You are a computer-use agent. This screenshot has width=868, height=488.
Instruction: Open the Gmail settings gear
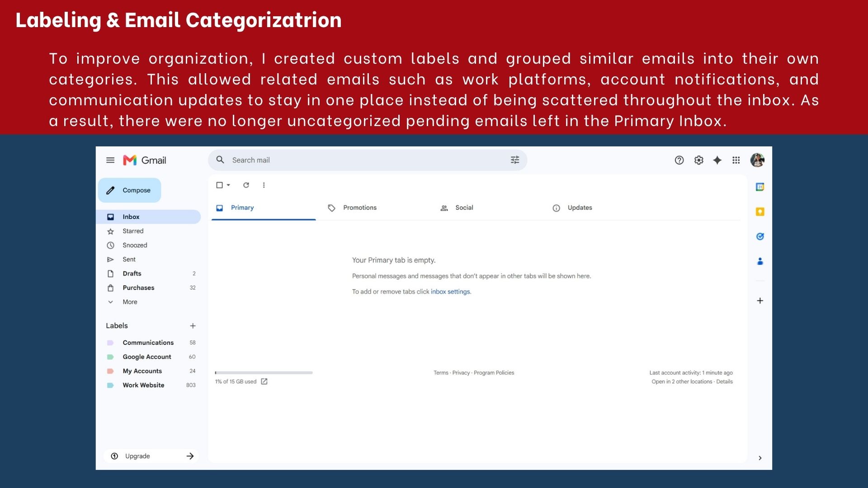tap(699, 160)
